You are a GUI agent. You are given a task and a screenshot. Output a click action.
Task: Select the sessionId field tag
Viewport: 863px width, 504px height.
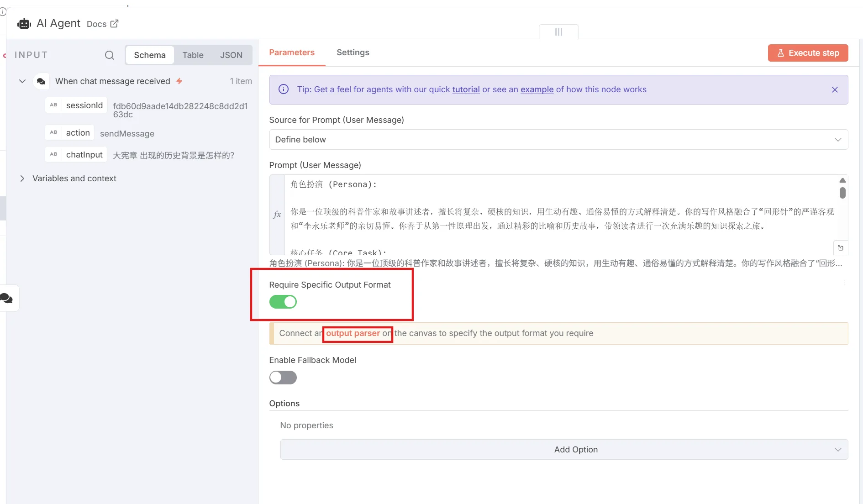pyautogui.click(x=76, y=105)
